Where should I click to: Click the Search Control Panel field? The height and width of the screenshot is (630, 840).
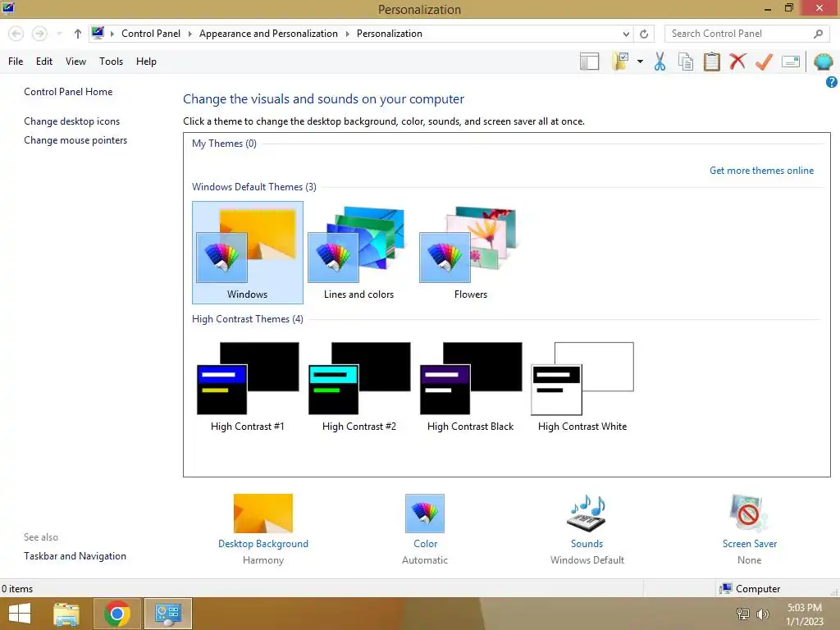coord(746,34)
